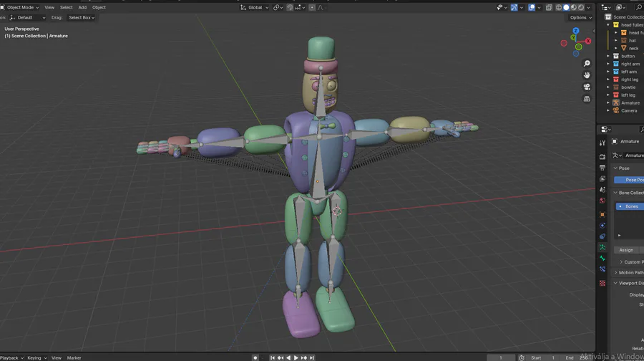
Task: Open the World properties tab
Action: pyautogui.click(x=602, y=201)
